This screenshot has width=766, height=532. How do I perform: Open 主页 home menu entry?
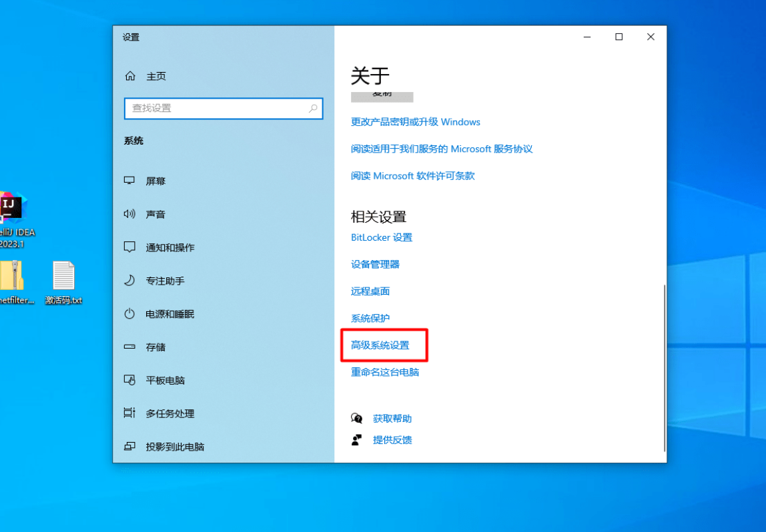coord(156,76)
